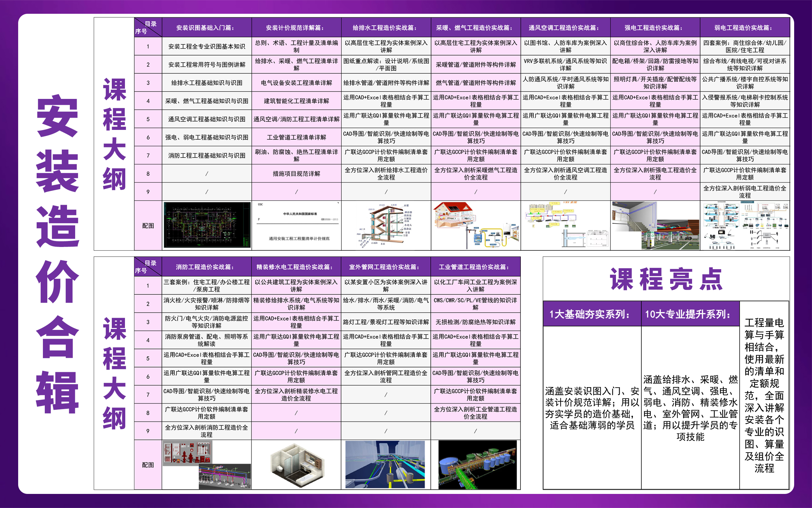Click the cell 给排水管道/管道附件等构件详解
The height and width of the screenshot is (508, 812).
pyautogui.click(x=386, y=83)
